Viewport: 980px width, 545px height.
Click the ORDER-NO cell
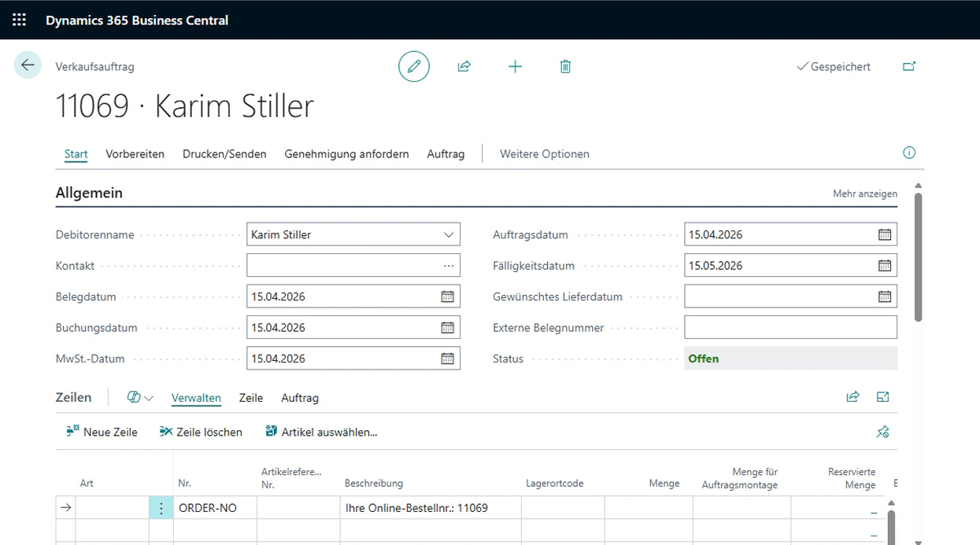215,508
